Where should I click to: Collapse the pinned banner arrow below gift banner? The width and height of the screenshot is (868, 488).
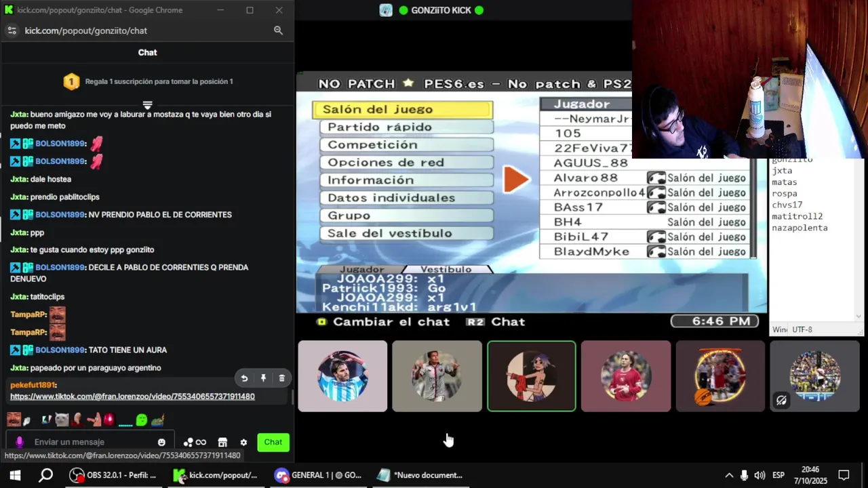pos(147,105)
